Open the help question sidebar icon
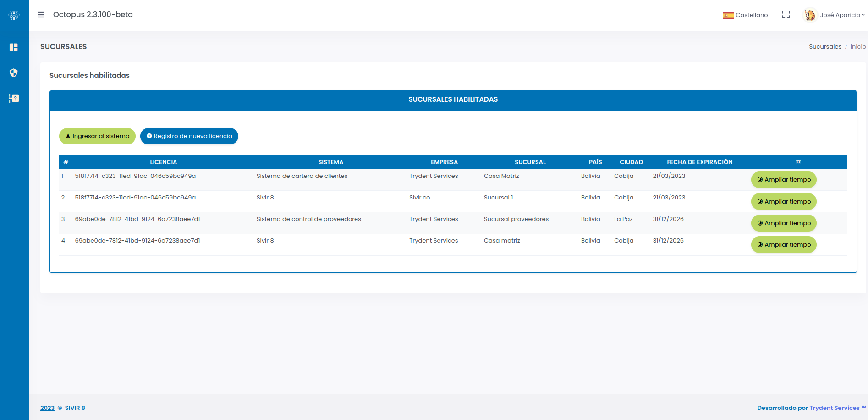Image resolution: width=868 pixels, height=420 pixels. [x=14, y=98]
